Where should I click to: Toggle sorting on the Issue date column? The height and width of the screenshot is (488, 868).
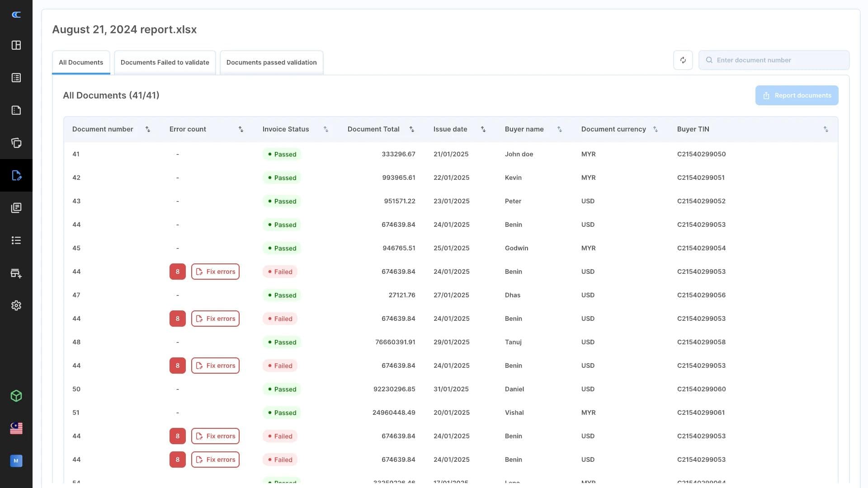click(483, 129)
